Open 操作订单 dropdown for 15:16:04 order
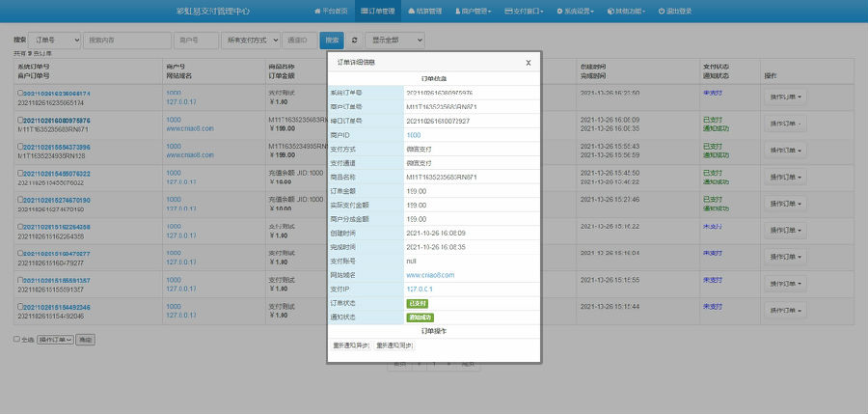Viewport: 868px width, 414px height. [x=785, y=257]
